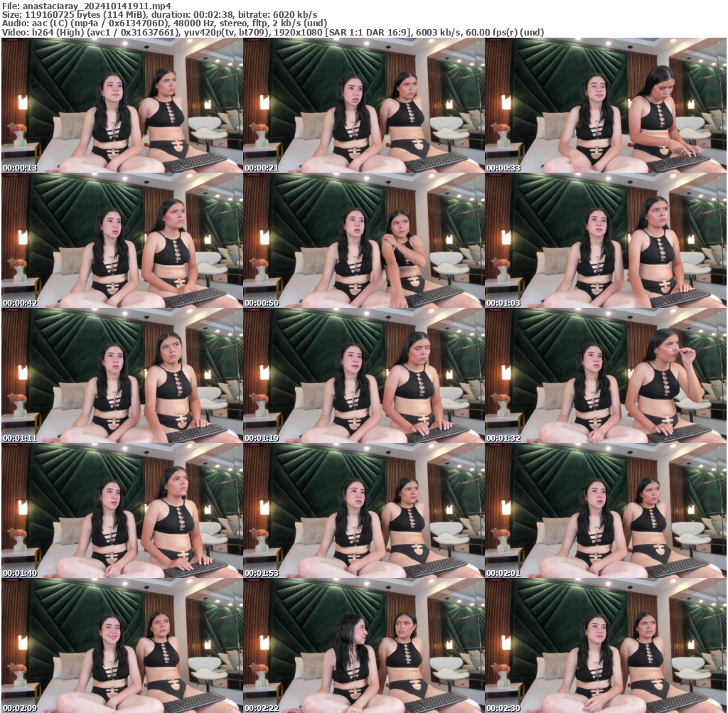Click the filename anastaciaray_202410141911.mp4
Viewport: 728px width, 713px height.
click(84, 6)
